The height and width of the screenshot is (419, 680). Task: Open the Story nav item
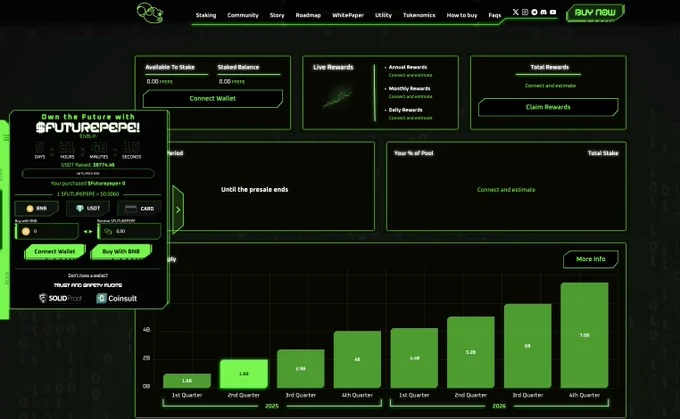pyautogui.click(x=277, y=15)
